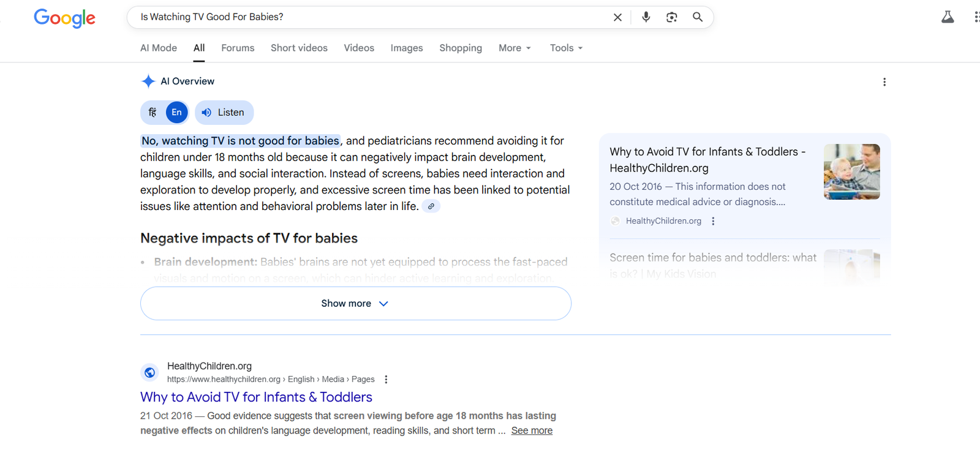The image size is (980, 455).
Task: Click the magnifying glass search icon
Action: [x=697, y=17]
